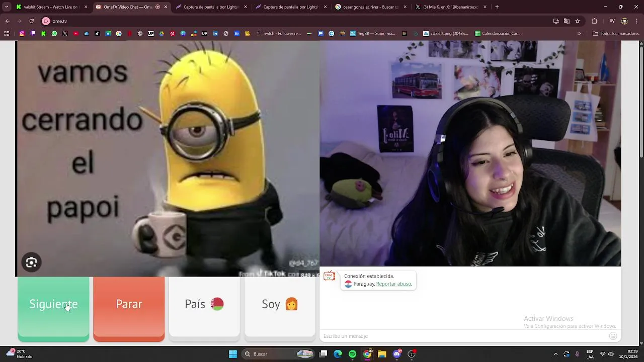Open a new browser tab
644x362 pixels.
pos(497,7)
